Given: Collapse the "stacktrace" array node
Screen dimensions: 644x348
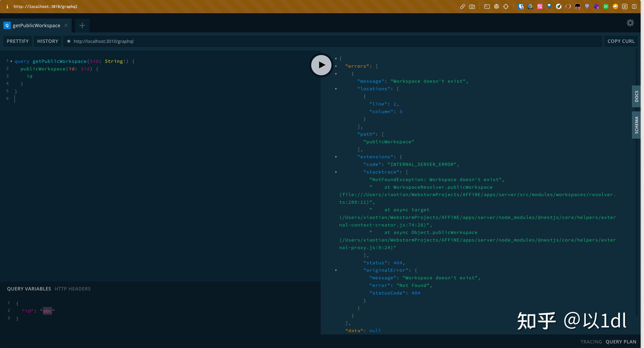Looking at the screenshot, I should (x=336, y=172).
